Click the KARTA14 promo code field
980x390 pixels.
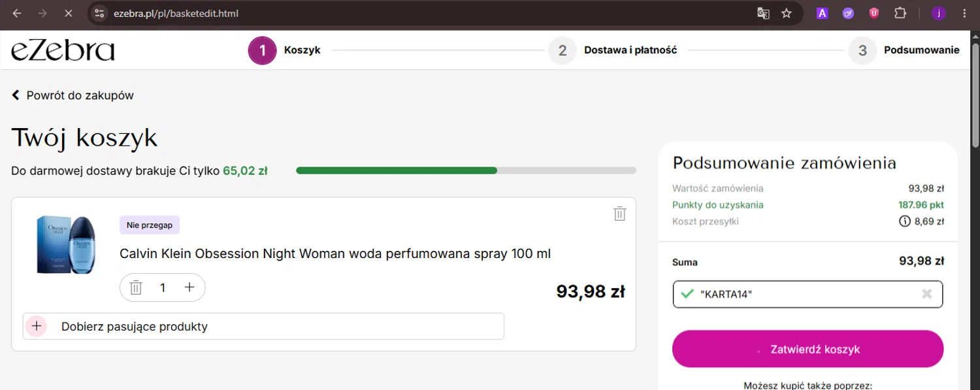tap(808, 294)
